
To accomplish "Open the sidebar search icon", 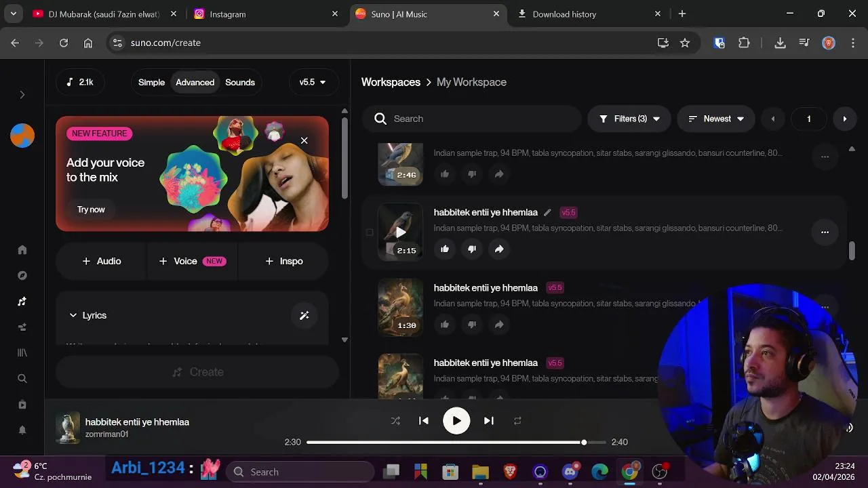I will coord(22,379).
